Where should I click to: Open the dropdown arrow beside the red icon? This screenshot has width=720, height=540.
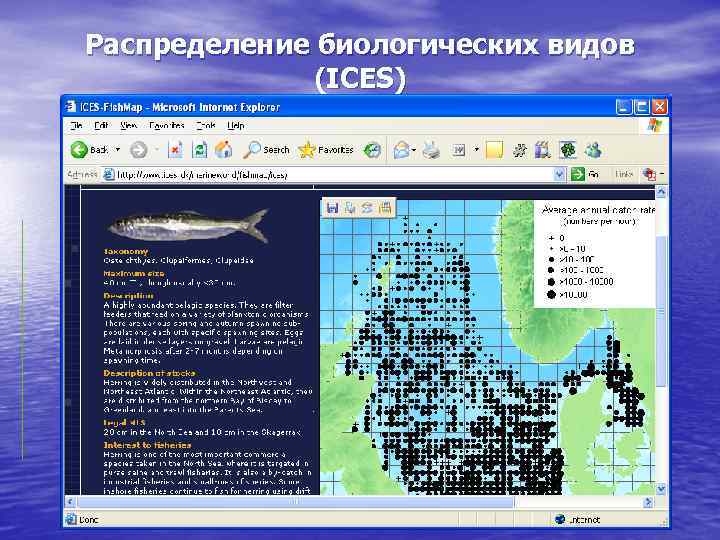(662, 174)
